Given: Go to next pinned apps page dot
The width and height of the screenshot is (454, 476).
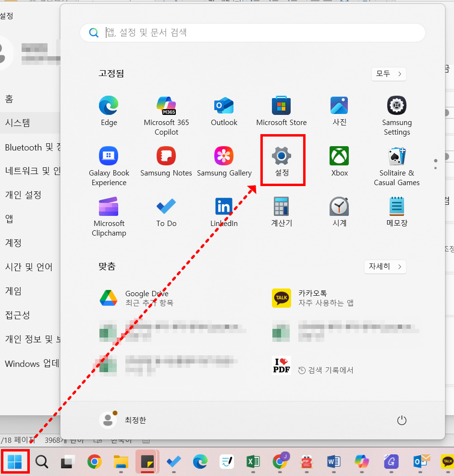Looking at the screenshot, I should tap(435, 168).
